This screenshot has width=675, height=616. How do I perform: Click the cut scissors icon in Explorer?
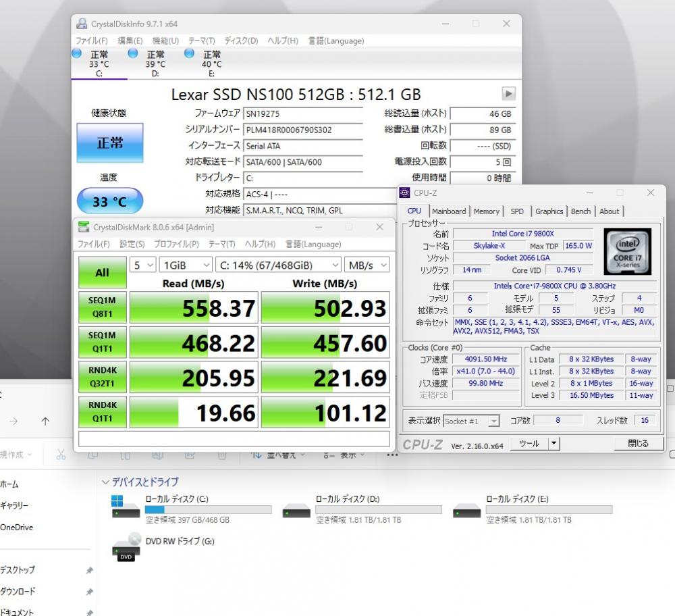pyautogui.click(x=61, y=455)
